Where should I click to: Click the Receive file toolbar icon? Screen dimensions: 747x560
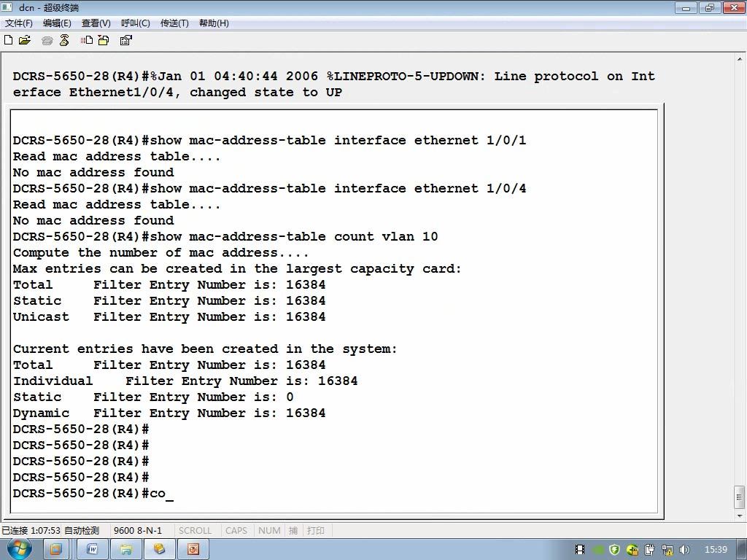click(104, 40)
